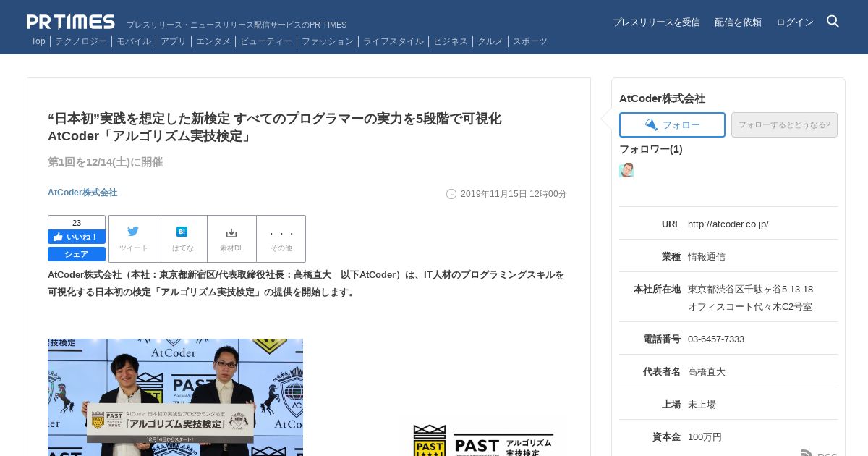
Task: Open the PAST アルゴリズム実技検定 logo image
Action: tap(483, 440)
